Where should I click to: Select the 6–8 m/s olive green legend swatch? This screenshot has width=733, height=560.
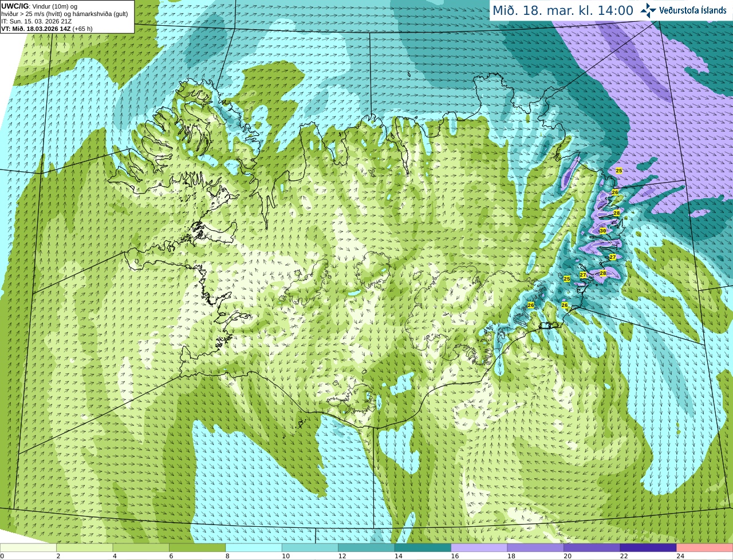[197, 547]
